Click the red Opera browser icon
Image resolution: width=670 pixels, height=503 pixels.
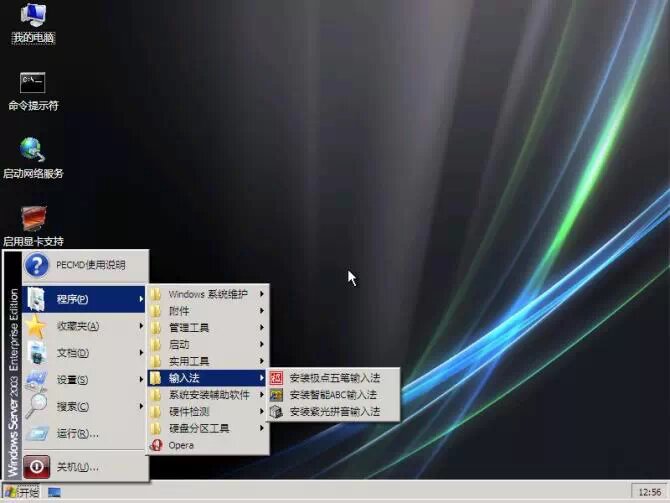point(156,445)
